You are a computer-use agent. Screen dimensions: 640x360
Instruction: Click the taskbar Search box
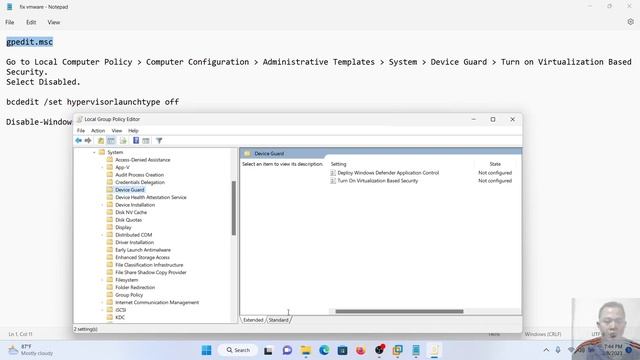[238, 350]
